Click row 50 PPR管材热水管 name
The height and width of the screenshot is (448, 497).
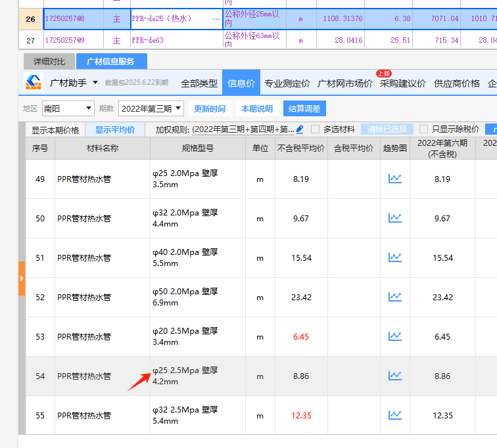point(84,219)
